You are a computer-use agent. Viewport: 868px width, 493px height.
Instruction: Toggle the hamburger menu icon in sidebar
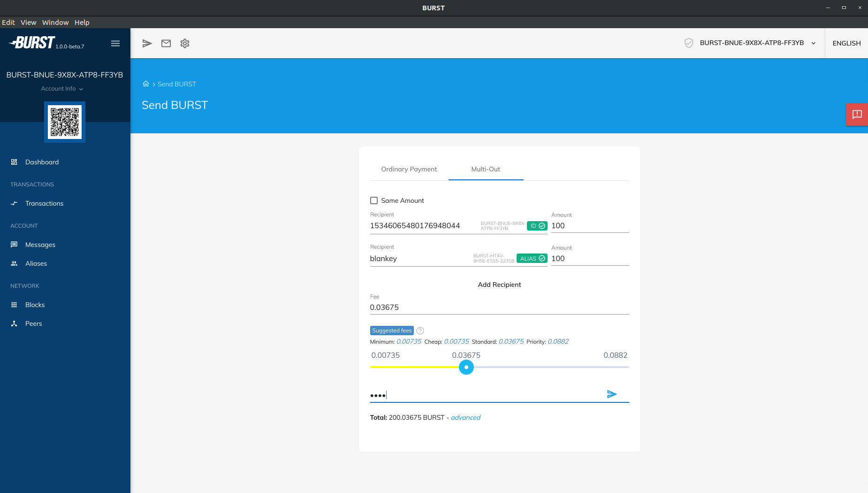click(x=115, y=43)
